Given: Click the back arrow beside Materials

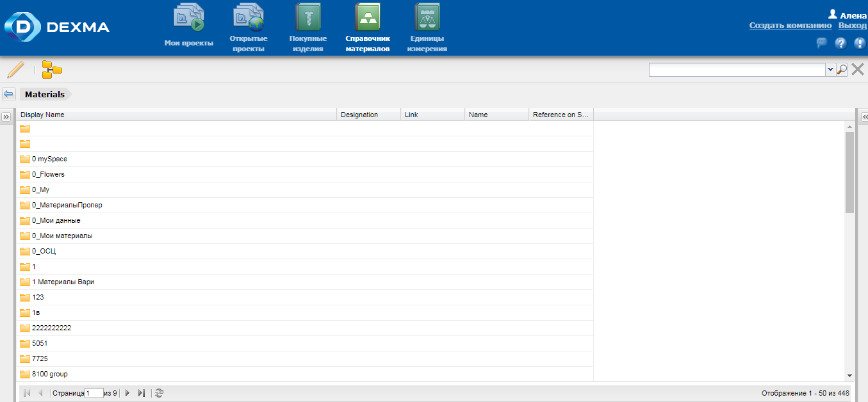Looking at the screenshot, I should [9, 94].
